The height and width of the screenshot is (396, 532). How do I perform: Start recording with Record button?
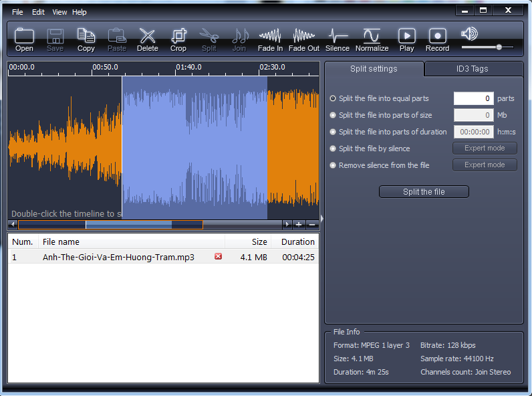pos(437,39)
